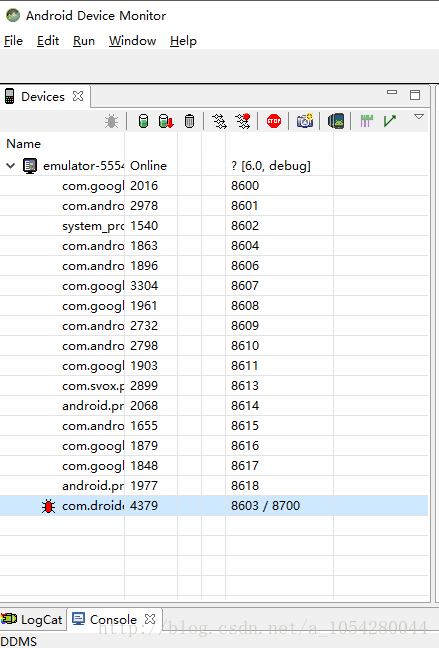Click the Android Device Monitor app icon
The height and width of the screenshot is (648, 439).
pos(13,15)
